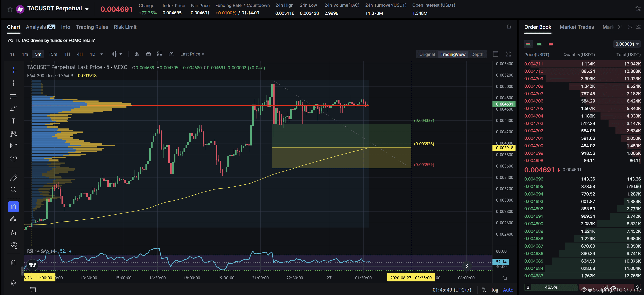Open the chart layout grid icon
644x295 pixels.
159,54
